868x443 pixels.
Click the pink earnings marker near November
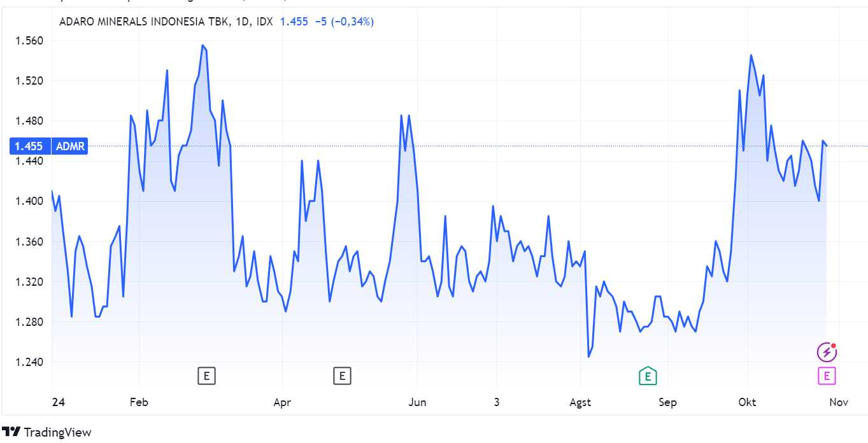[x=826, y=376]
